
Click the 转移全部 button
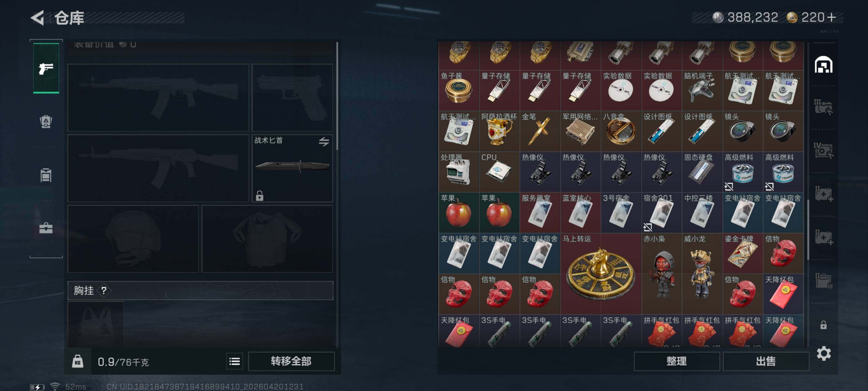[291, 361]
